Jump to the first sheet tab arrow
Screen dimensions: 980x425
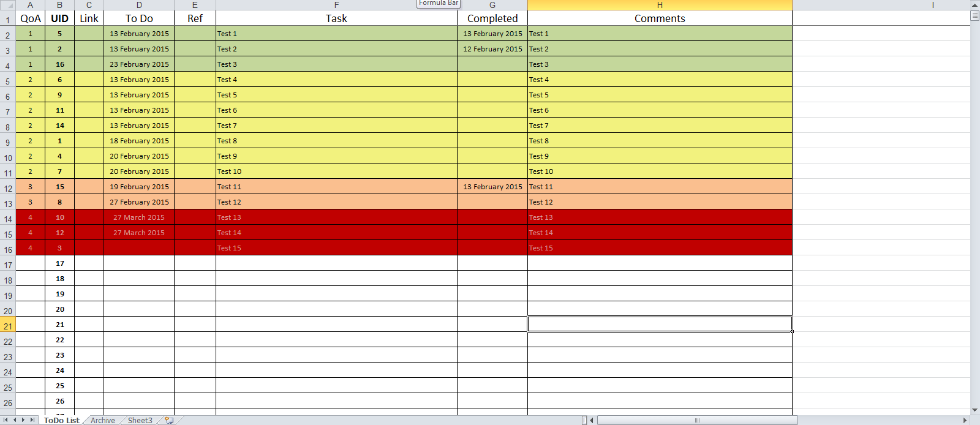click(x=6, y=420)
